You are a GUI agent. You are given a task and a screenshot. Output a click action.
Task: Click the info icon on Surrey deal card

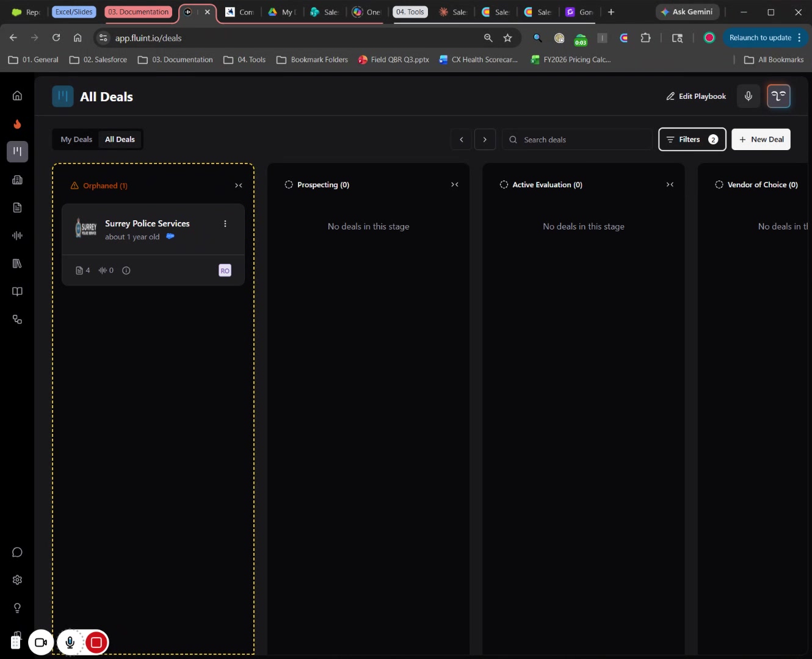click(x=126, y=270)
